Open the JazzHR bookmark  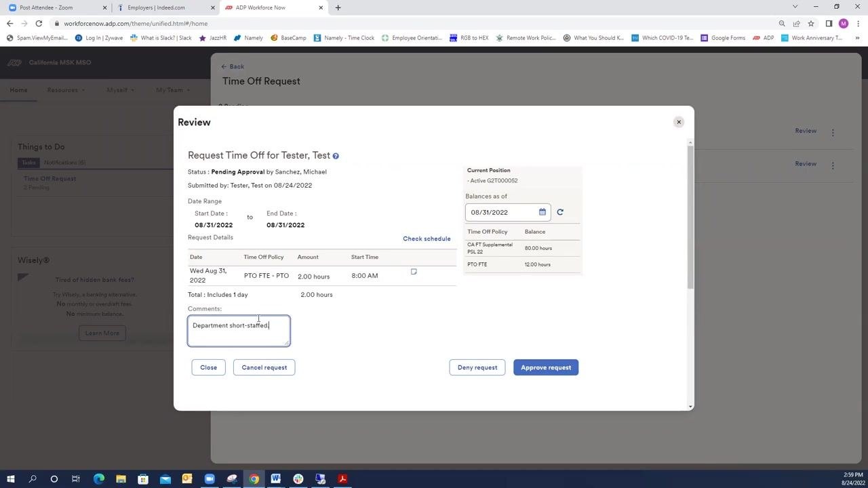coord(213,38)
